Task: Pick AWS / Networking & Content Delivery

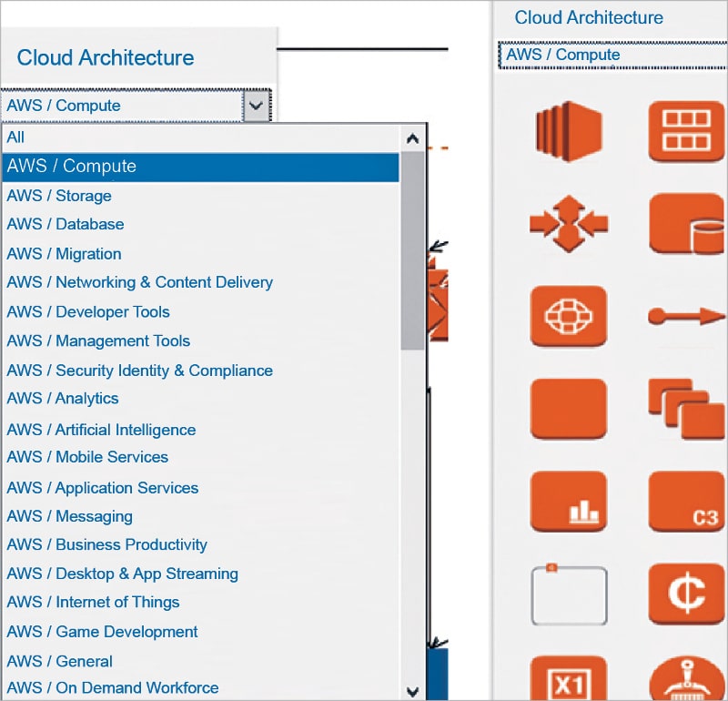Action: [139, 282]
